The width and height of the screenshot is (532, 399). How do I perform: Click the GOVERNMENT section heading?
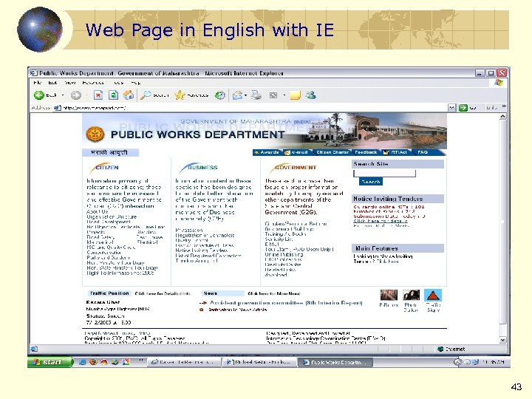(293, 167)
